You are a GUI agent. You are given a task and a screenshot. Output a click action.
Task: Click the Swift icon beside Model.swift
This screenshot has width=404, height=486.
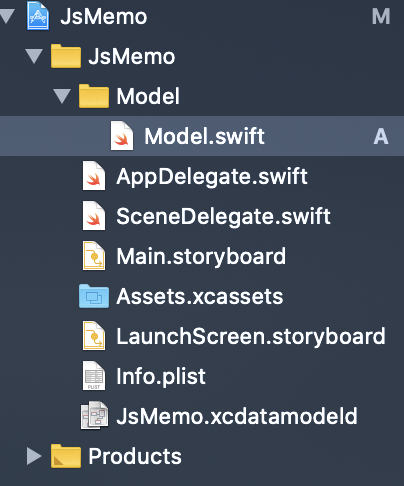pos(122,136)
